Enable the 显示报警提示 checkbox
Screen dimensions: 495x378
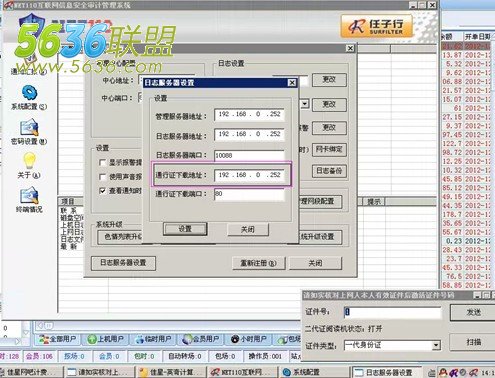point(102,163)
